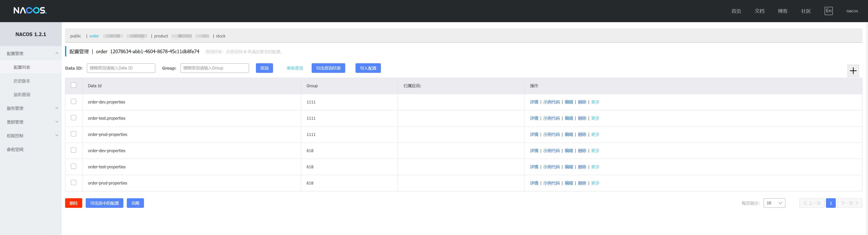868x235 pixels.
Task: Click the Data Id column header
Action: pyautogui.click(x=95, y=86)
